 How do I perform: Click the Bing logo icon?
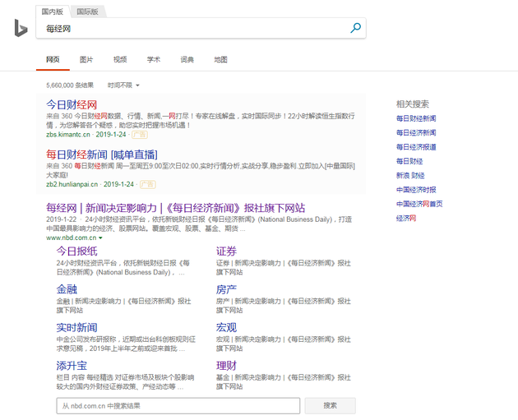(x=21, y=29)
